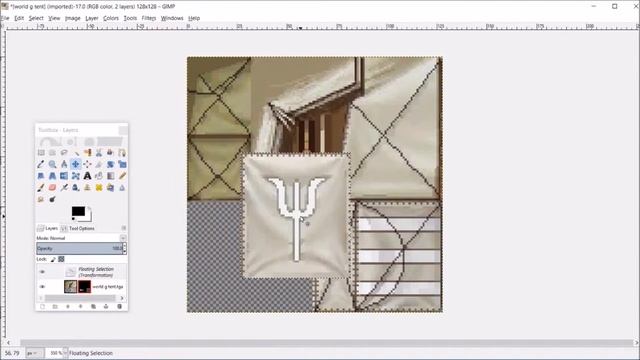Delete the layer trash button
The image size is (640, 360).
point(119,307)
